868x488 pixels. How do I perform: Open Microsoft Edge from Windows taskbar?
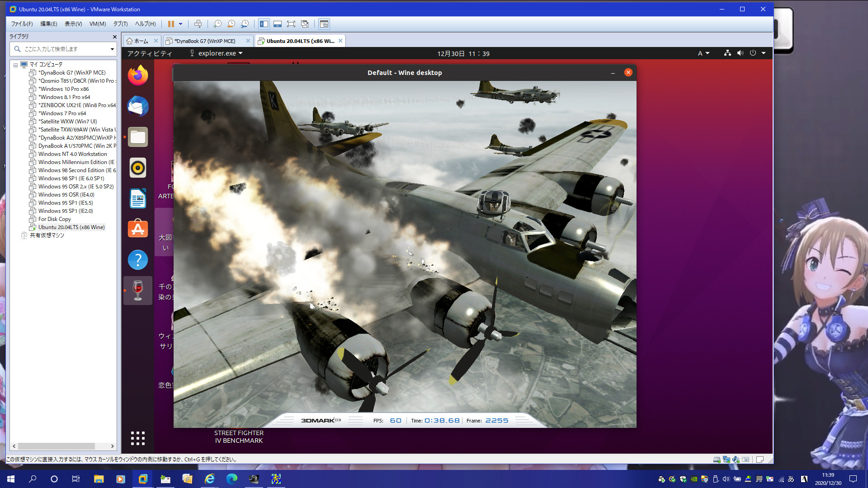click(231, 479)
